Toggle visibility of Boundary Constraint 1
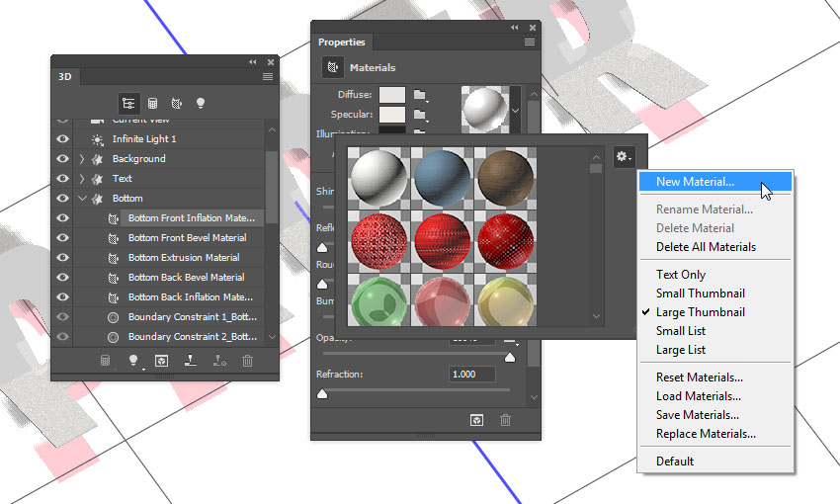840x504 pixels. tap(62, 317)
